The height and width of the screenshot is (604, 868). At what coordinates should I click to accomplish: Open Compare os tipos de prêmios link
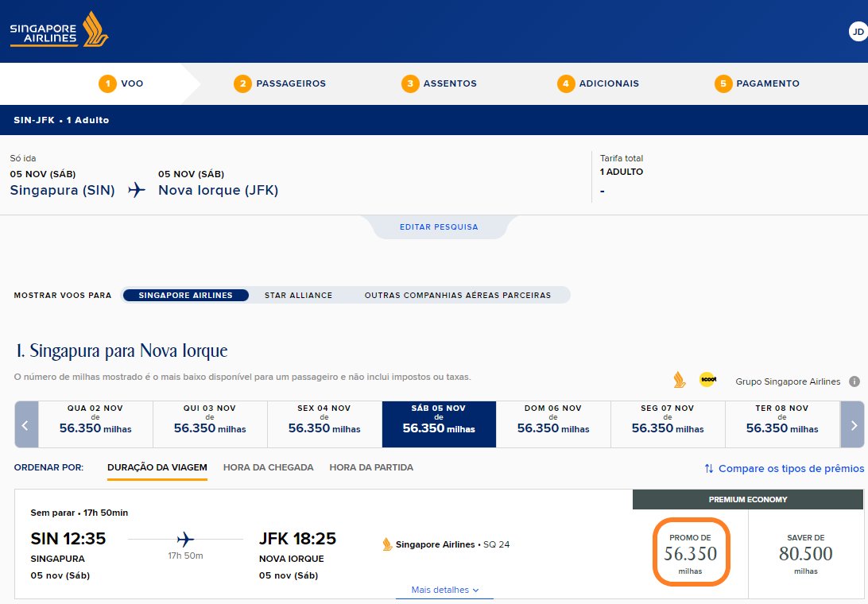(791, 469)
